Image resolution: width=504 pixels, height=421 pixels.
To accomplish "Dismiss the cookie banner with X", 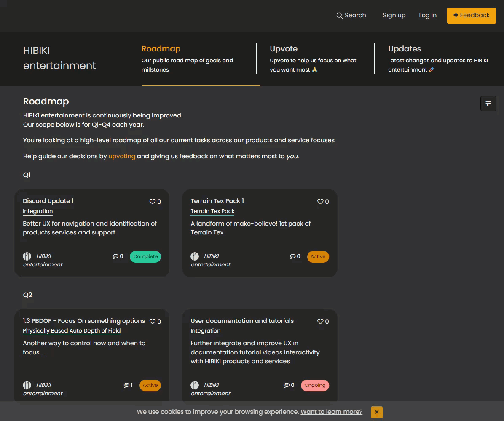I will 376,412.
